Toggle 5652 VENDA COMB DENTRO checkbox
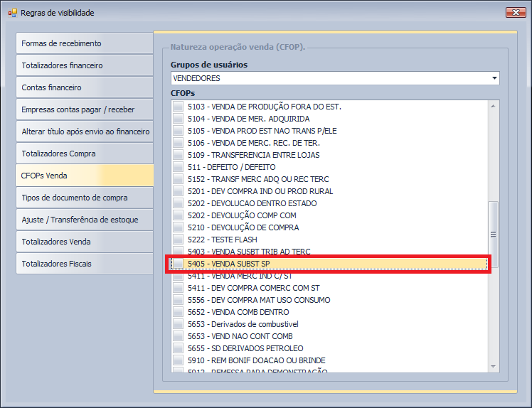 pyautogui.click(x=178, y=312)
